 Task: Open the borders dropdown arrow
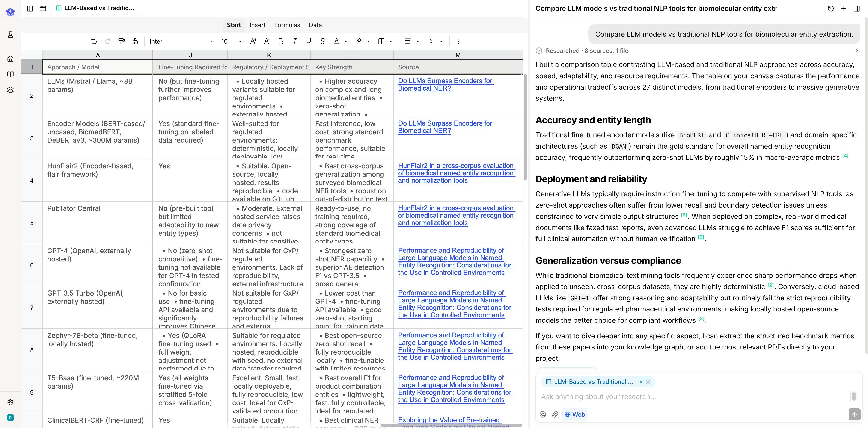(391, 41)
